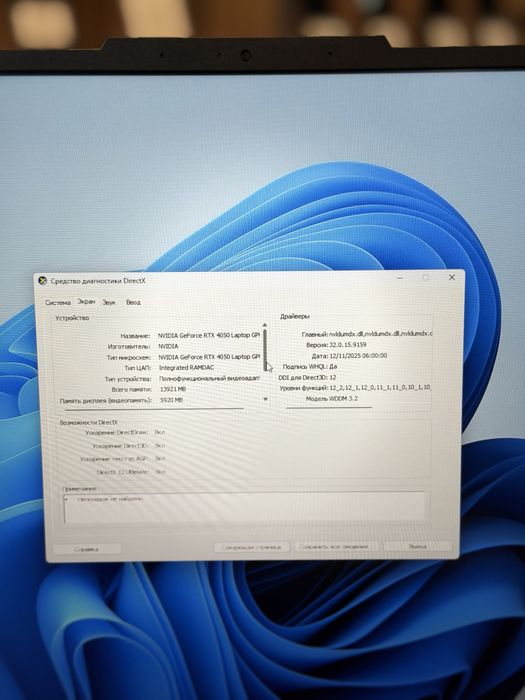Click the Всего памяти 13921 MB value
This screenshot has height=700, width=525.
tap(173, 389)
